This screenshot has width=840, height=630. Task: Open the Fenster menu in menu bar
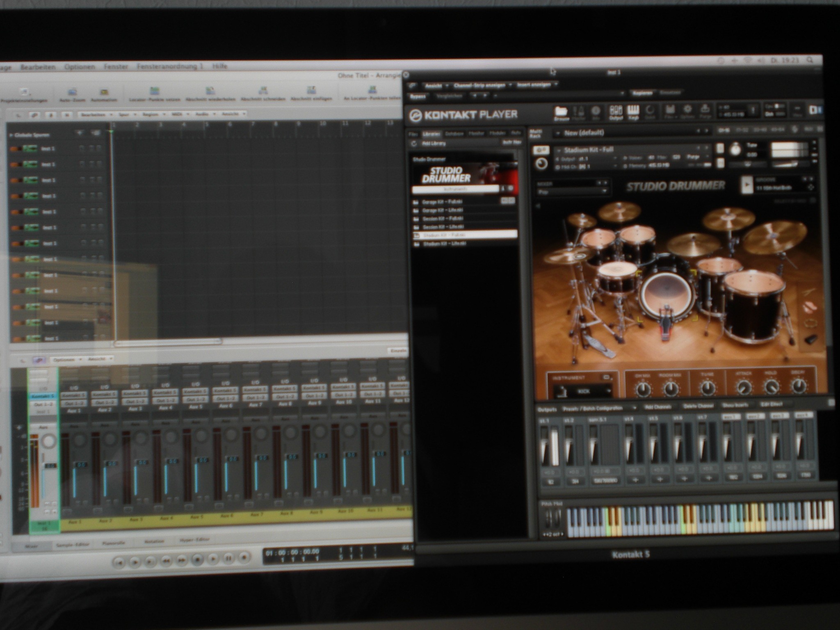116,66
